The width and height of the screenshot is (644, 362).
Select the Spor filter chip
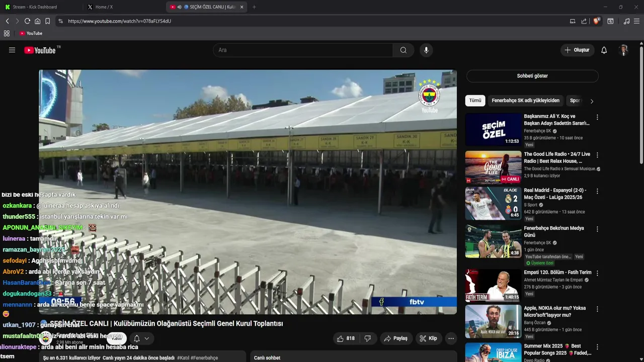(x=575, y=101)
